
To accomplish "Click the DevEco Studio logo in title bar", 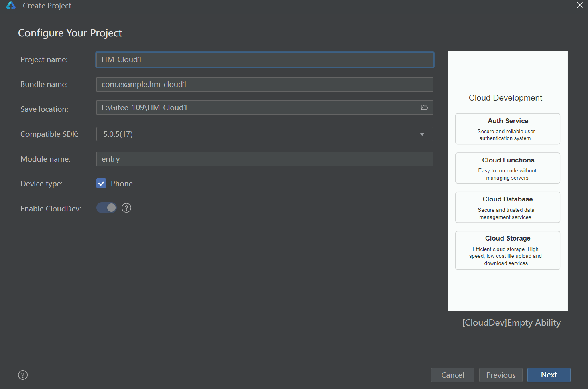I will [11, 6].
